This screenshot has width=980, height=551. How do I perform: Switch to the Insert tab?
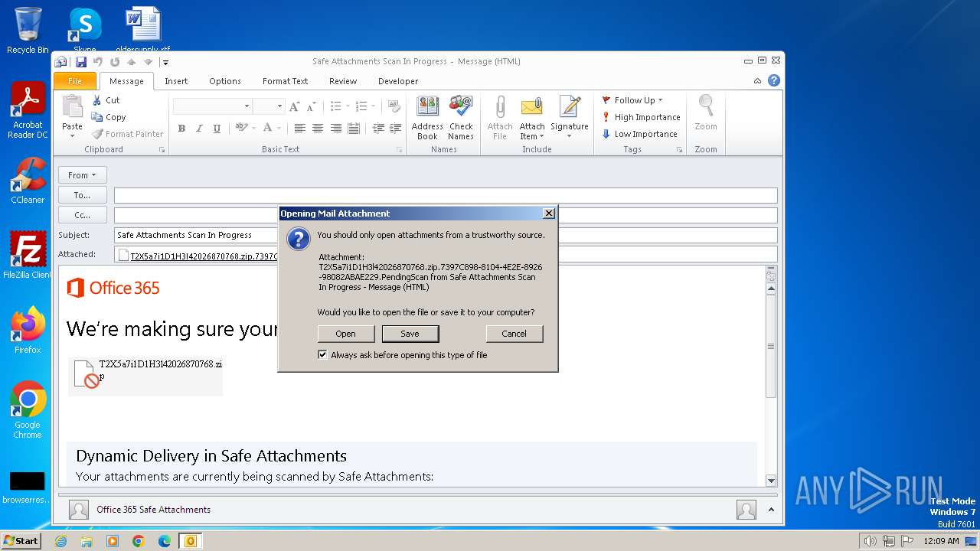coord(176,81)
